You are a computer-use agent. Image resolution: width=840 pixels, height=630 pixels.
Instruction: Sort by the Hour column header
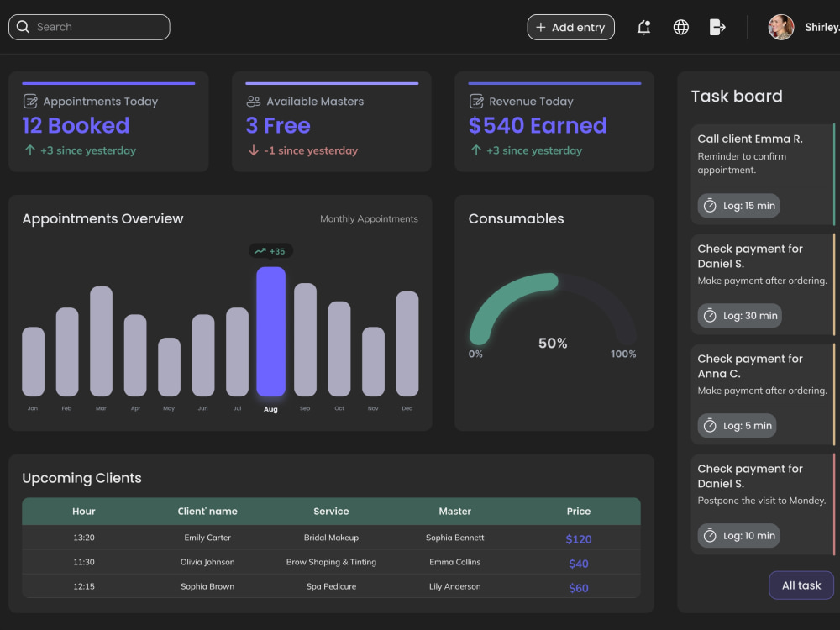83,511
